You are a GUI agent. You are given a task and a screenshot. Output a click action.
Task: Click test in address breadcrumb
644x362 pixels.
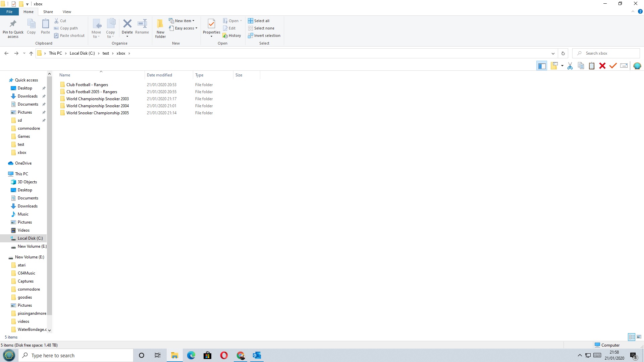106,53
